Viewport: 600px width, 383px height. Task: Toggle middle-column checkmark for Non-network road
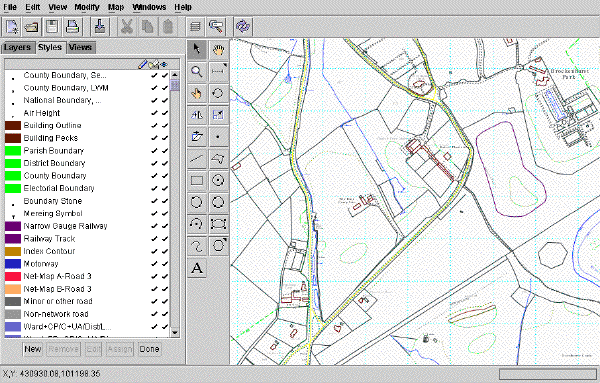(154, 314)
